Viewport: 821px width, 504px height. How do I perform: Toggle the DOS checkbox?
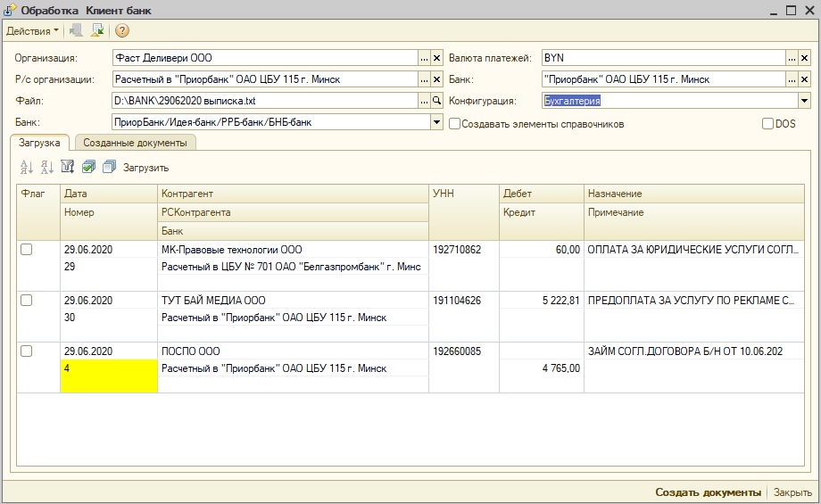[767, 124]
